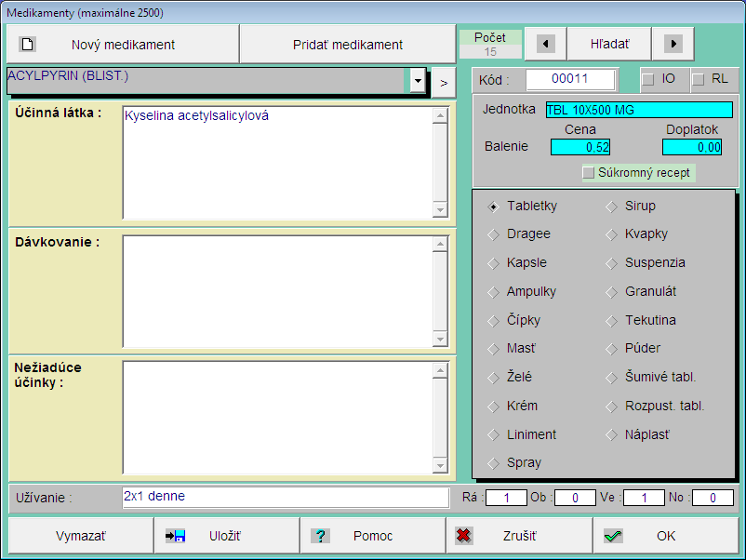Enable the RL checkbox
The height and width of the screenshot is (560, 746).
698,79
